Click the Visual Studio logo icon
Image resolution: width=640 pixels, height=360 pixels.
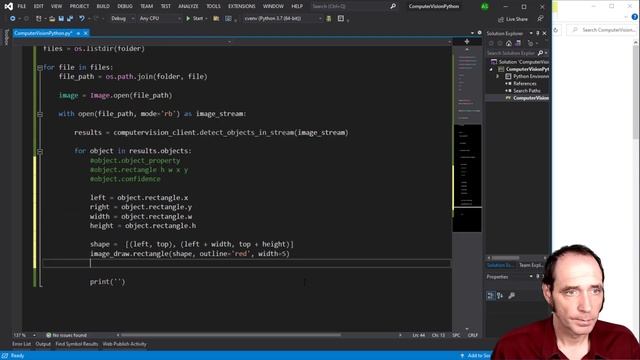[8, 6]
